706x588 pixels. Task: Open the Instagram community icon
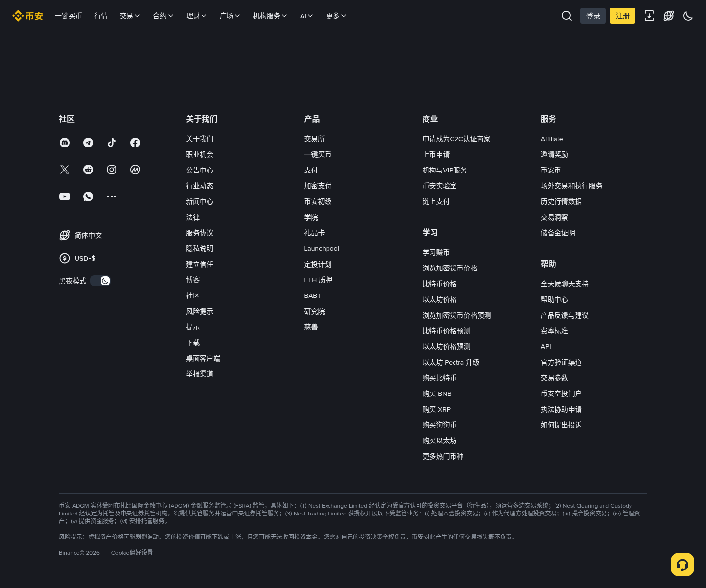[x=112, y=170]
